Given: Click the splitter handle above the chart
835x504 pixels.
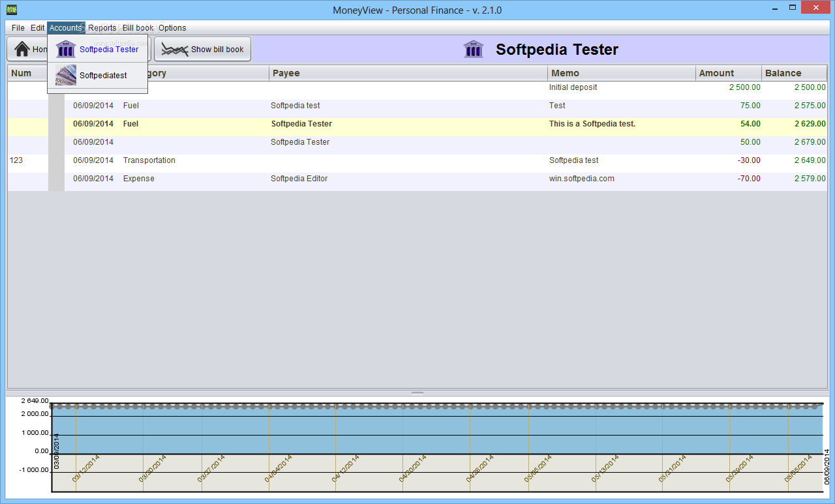Looking at the screenshot, I should point(417,393).
